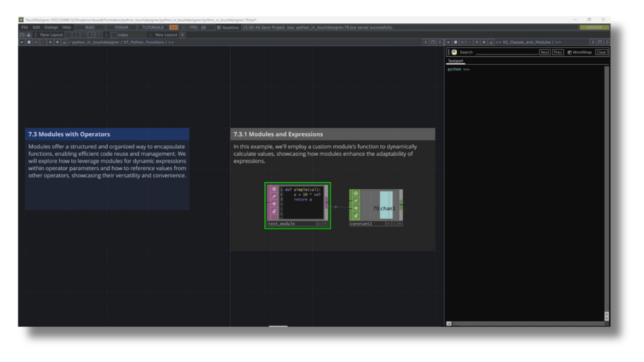Click the plus button on constant1 footer

coord(399,224)
